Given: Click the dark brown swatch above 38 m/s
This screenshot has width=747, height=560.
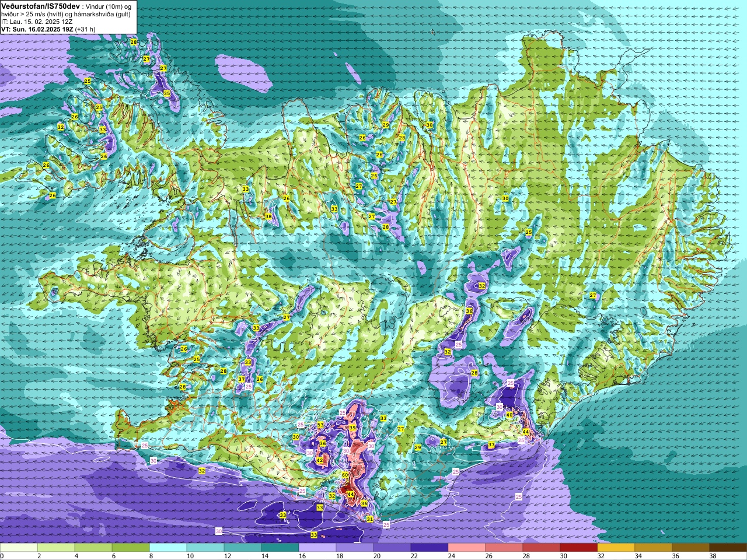Looking at the screenshot, I should pyautogui.click(x=728, y=548).
